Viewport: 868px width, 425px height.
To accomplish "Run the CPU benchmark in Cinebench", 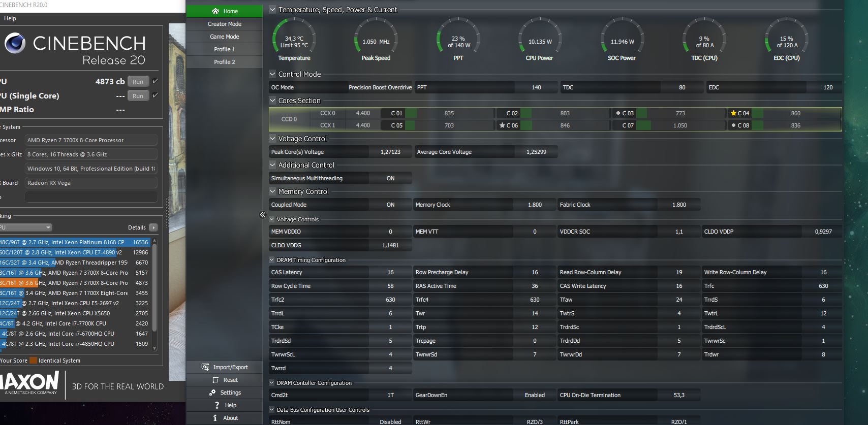I will click(138, 82).
